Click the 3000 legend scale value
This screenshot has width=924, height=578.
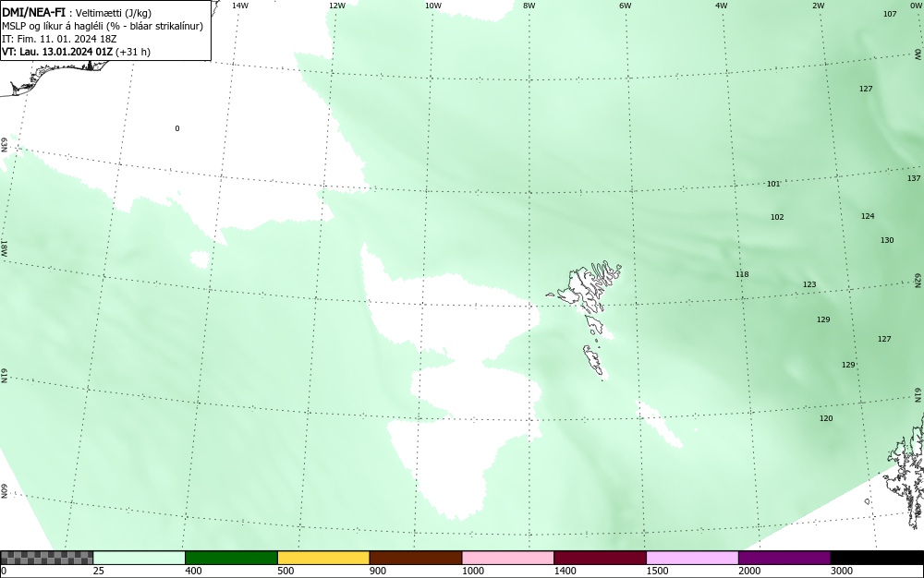tap(842, 571)
